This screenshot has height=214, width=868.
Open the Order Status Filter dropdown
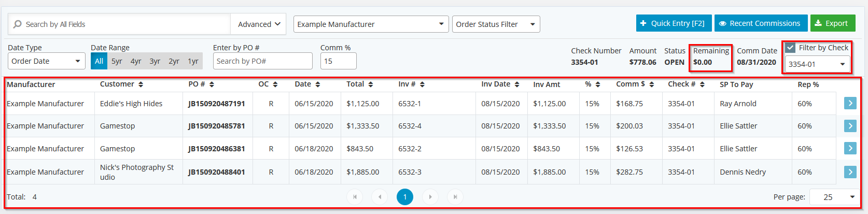click(x=496, y=24)
